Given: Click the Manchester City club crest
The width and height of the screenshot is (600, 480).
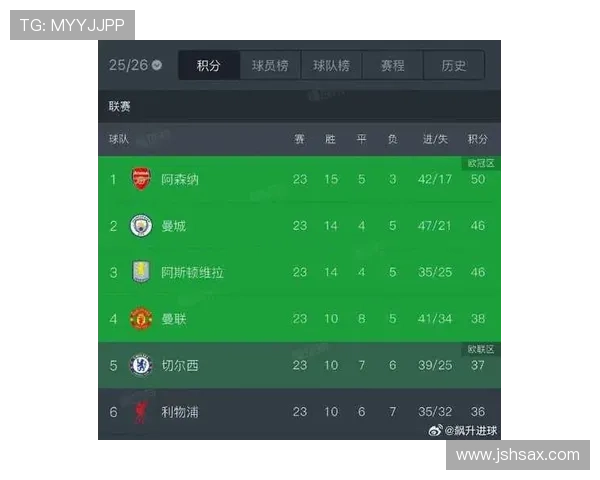Looking at the screenshot, I should point(140,226).
